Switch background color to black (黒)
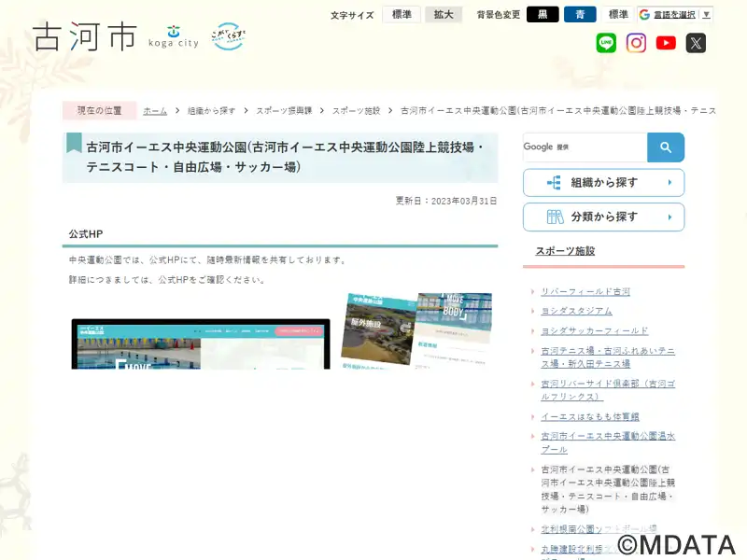This screenshot has width=747, height=560. coord(543,15)
